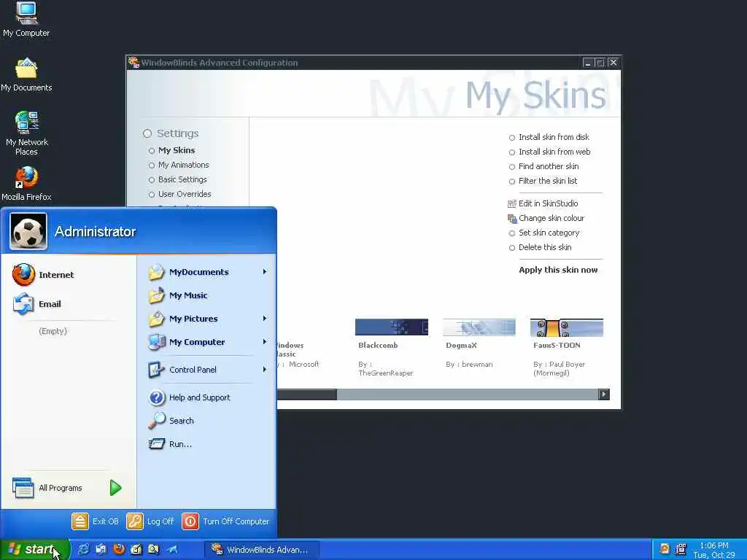Click Log Off button

[150, 521]
